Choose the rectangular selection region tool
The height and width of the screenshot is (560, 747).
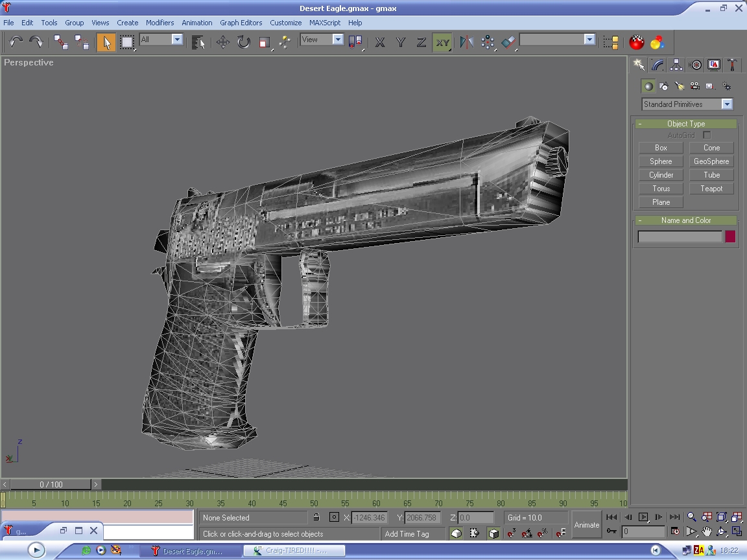click(126, 42)
